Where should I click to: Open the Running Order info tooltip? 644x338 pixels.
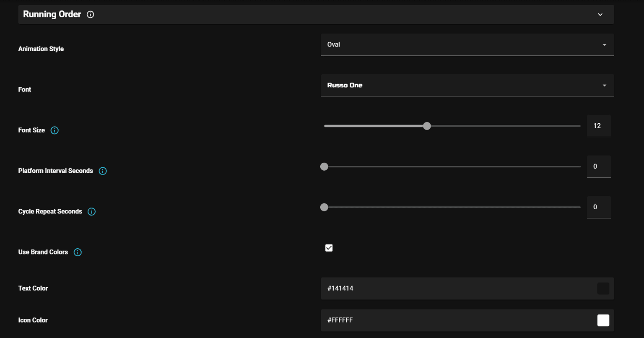point(90,14)
